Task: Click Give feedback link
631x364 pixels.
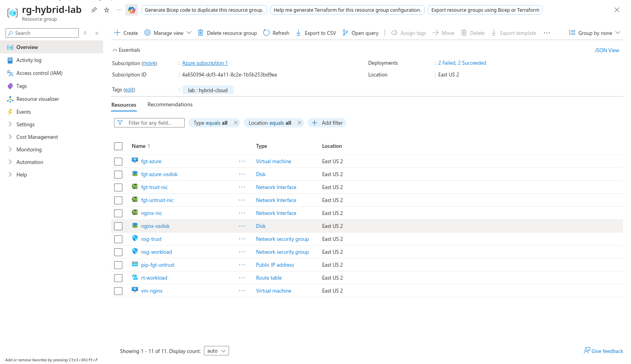Action: click(x=604, y=351)
